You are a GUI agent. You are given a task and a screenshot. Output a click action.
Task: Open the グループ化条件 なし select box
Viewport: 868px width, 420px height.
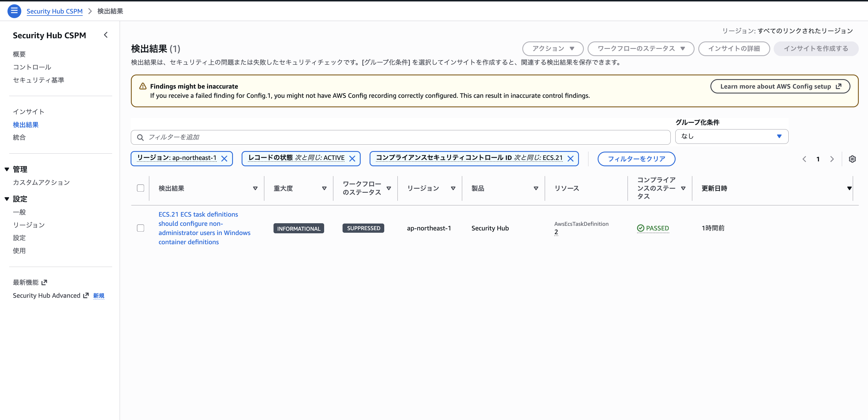[x=732, y=137]
